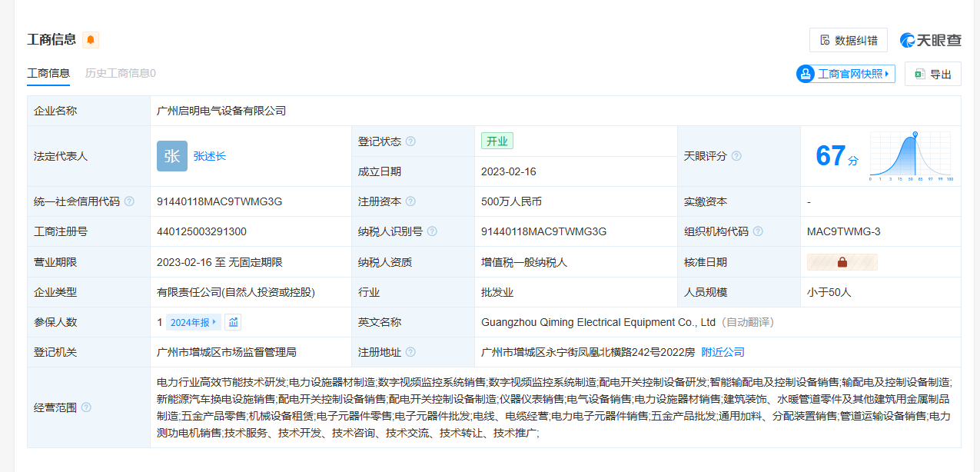Click the trend chart icon beside 2024年报

(234, 322)
